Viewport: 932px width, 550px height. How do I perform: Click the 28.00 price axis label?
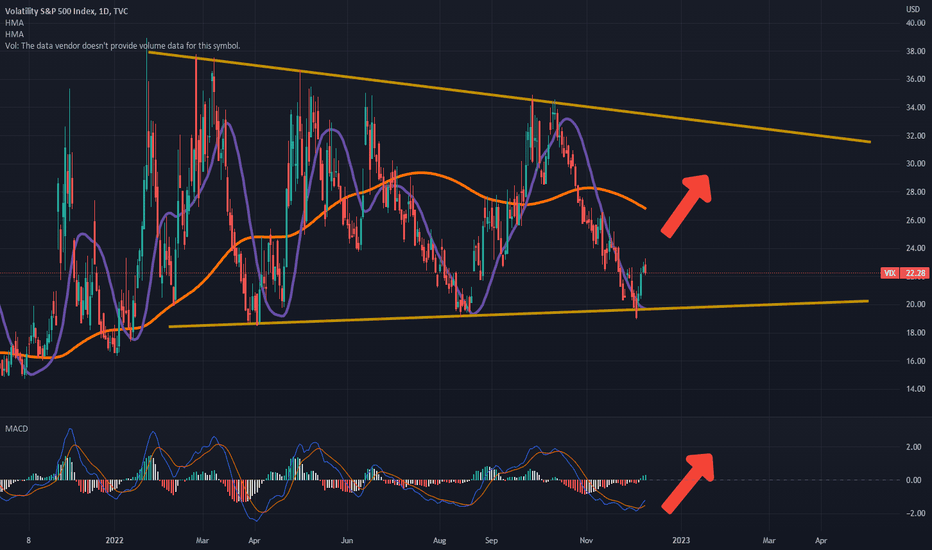[915, 192]
